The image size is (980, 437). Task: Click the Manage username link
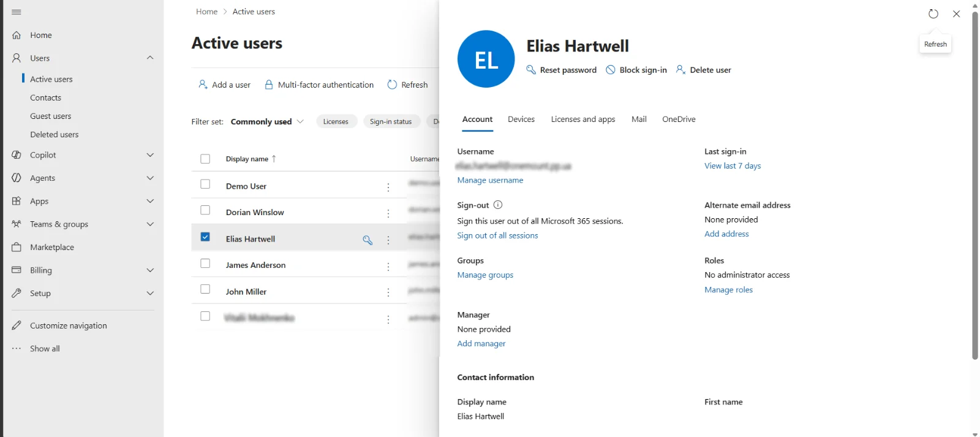pyautogui.click(x=490, y=180)
